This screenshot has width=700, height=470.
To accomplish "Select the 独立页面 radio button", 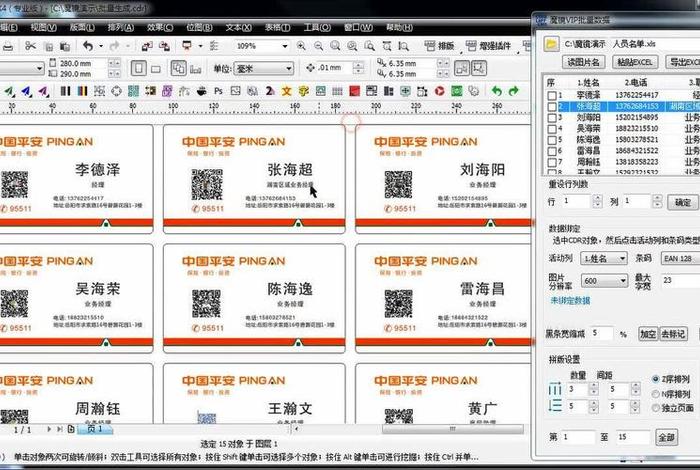I will 655,408.
